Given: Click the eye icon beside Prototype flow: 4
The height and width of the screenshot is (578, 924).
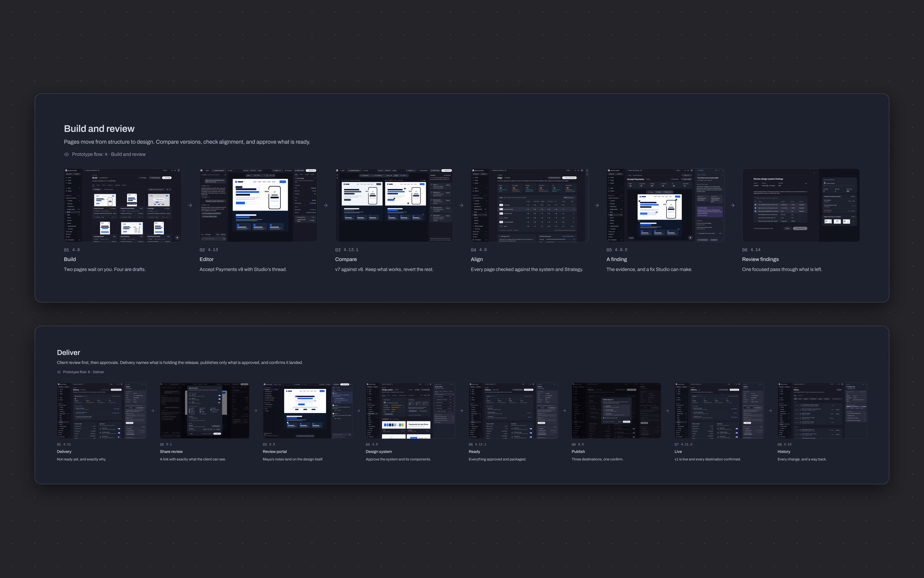Looking at the screenshot, I should click(66, 154).
